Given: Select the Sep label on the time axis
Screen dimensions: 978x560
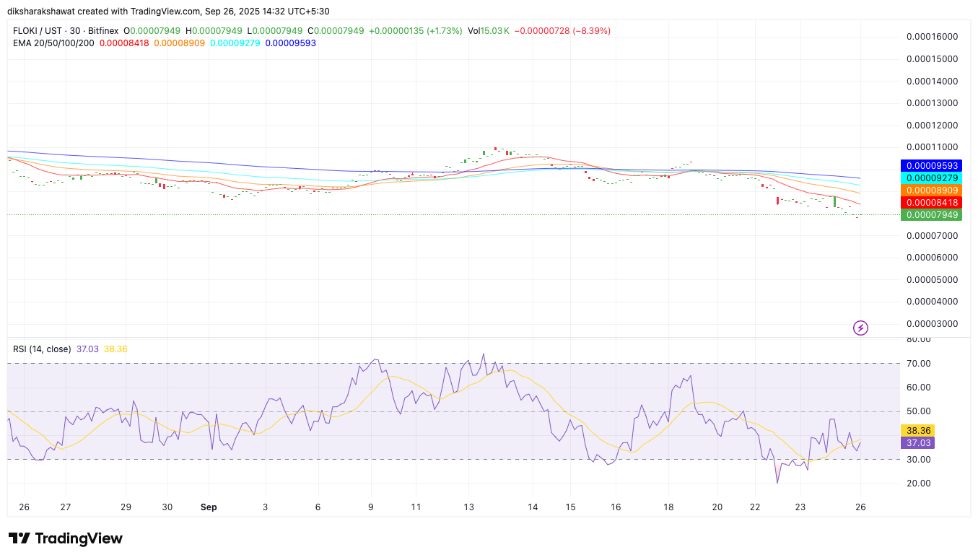Looking at the screenshot, I should 209,507.
